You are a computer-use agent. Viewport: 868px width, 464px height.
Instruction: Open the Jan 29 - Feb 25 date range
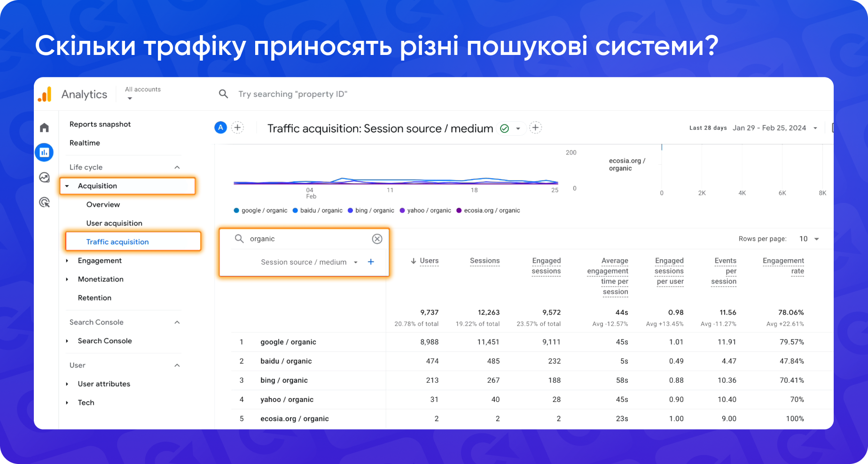tap(770, 128)
